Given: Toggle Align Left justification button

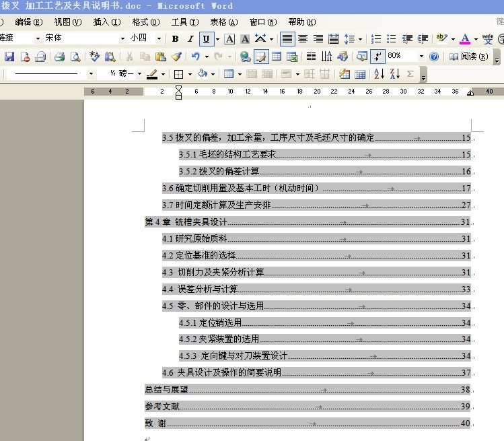Looking at the screenshot, I should (x=287, y=39).
